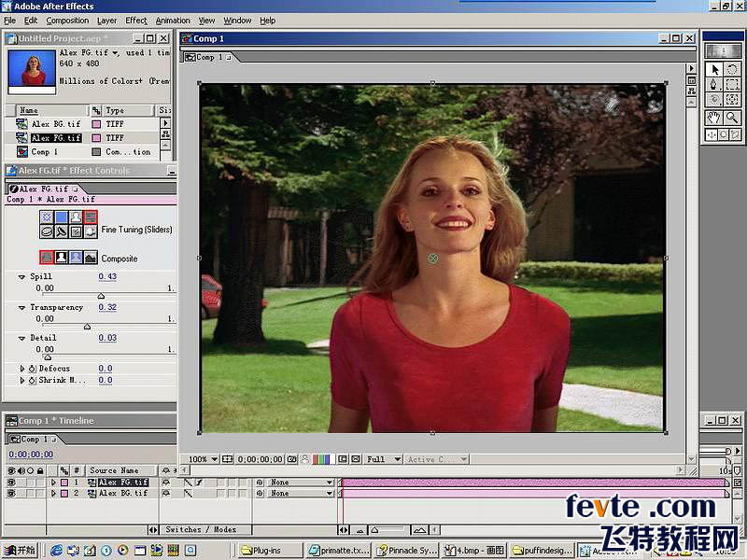Toggle shy switch on Alex BG.tif layer
This screenshot has height=560, width=747.
166,494
